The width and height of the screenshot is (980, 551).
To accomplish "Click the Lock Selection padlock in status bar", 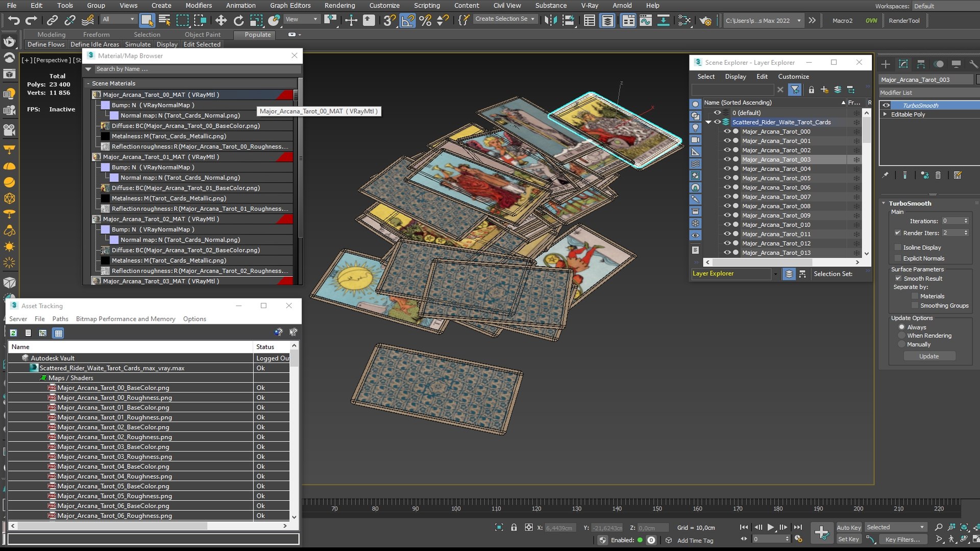I will coord(514,528).
